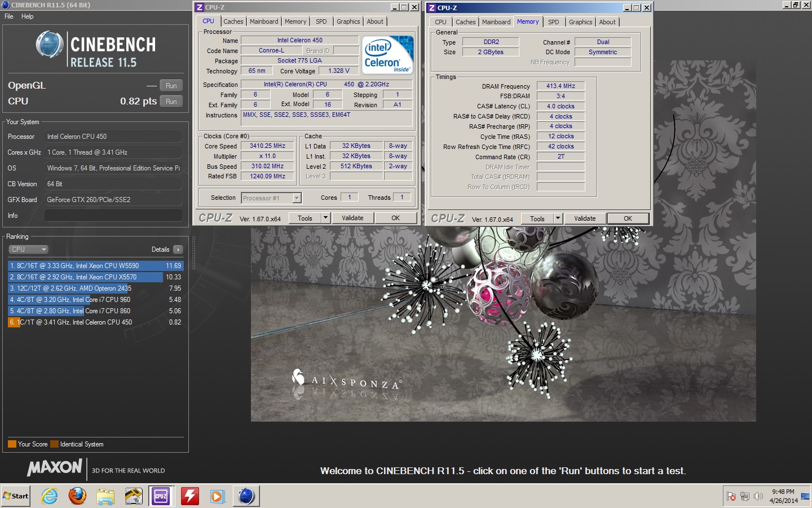
Task: Click Tools button in left CPU-Z window
Action: click(305, 218)
